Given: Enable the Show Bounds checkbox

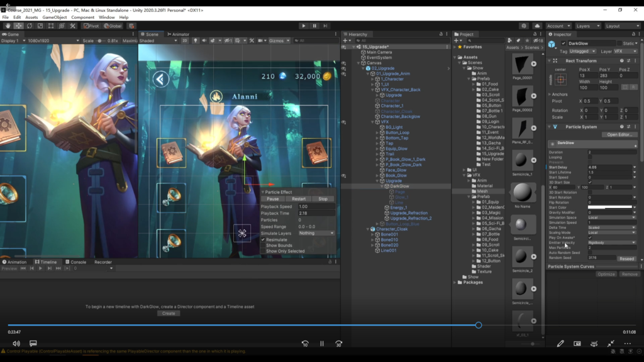Looking at the screenshot, I should click(264, 245).
